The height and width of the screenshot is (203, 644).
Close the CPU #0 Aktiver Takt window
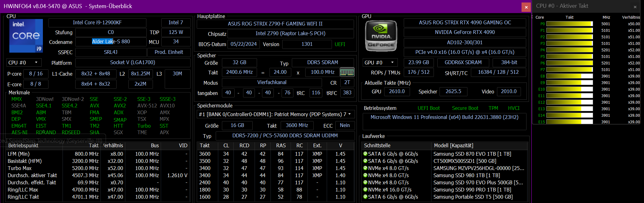(635, 7)
